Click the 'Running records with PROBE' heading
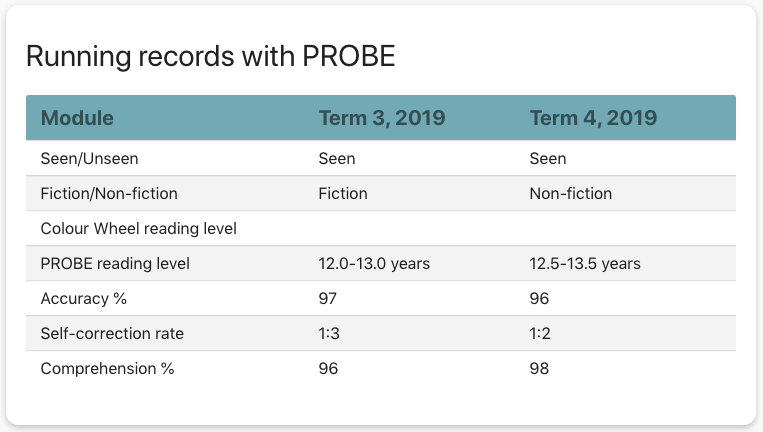 [x=210, y=57]
